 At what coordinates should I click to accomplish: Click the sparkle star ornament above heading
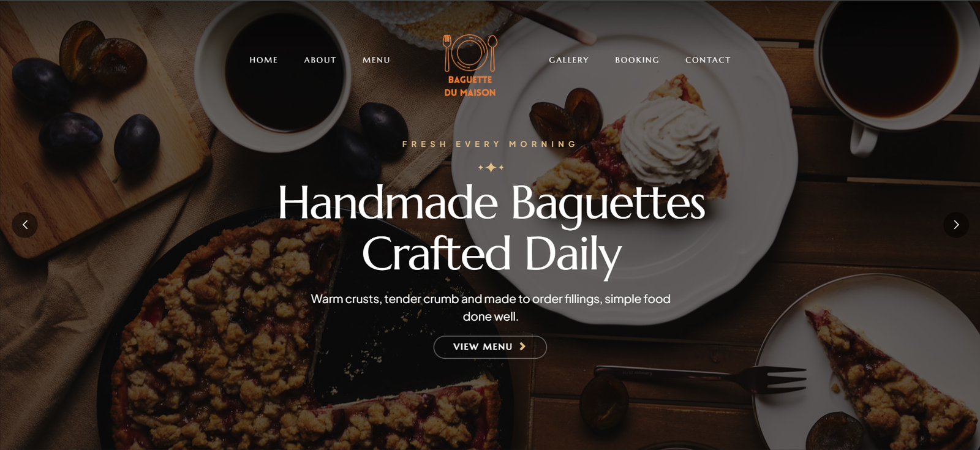tap(491, 167)
